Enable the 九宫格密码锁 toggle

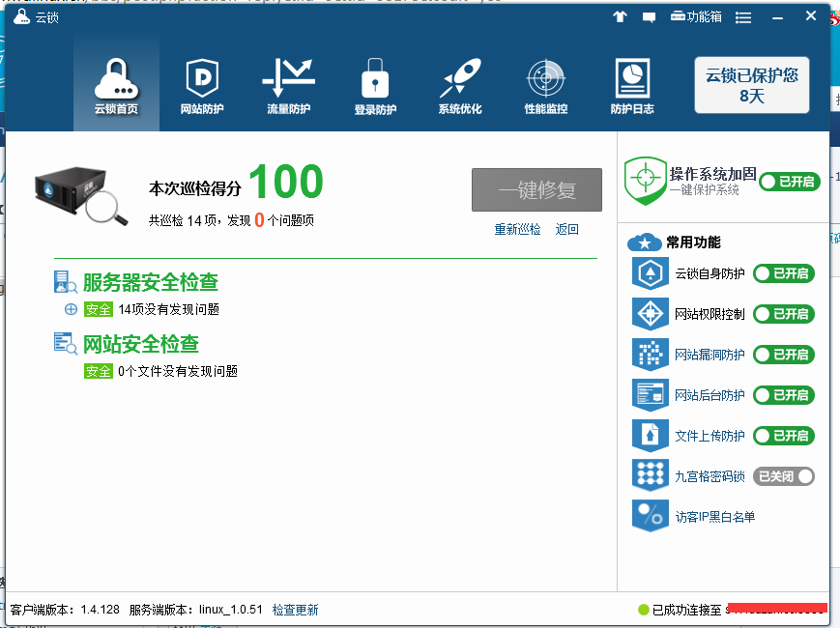coord(784,475)
